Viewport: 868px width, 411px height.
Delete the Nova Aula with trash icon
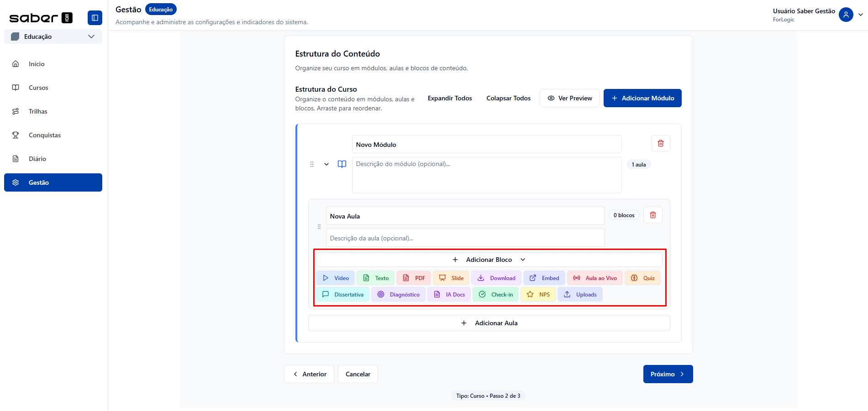click(652, 215)
